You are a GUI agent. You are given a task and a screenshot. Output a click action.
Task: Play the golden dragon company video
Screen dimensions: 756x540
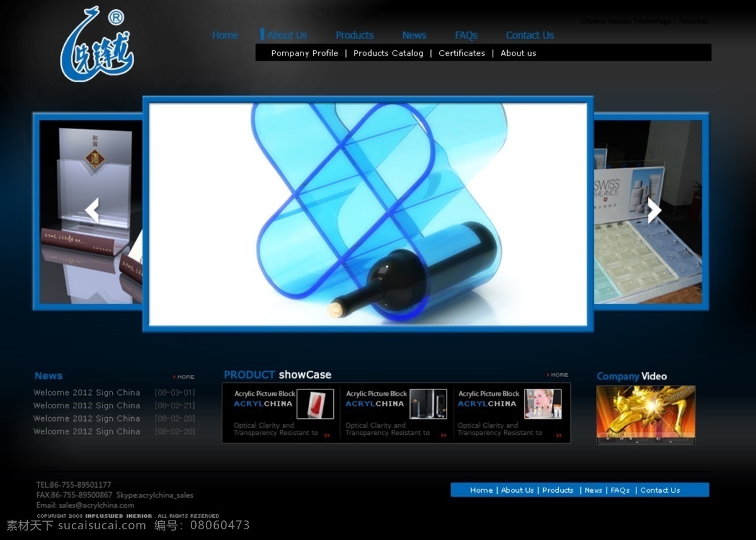[646, 415]
